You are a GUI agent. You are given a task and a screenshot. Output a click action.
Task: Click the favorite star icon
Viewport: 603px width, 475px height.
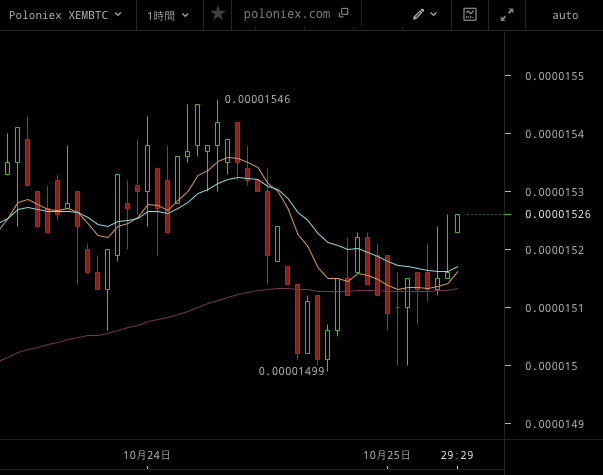218,14
